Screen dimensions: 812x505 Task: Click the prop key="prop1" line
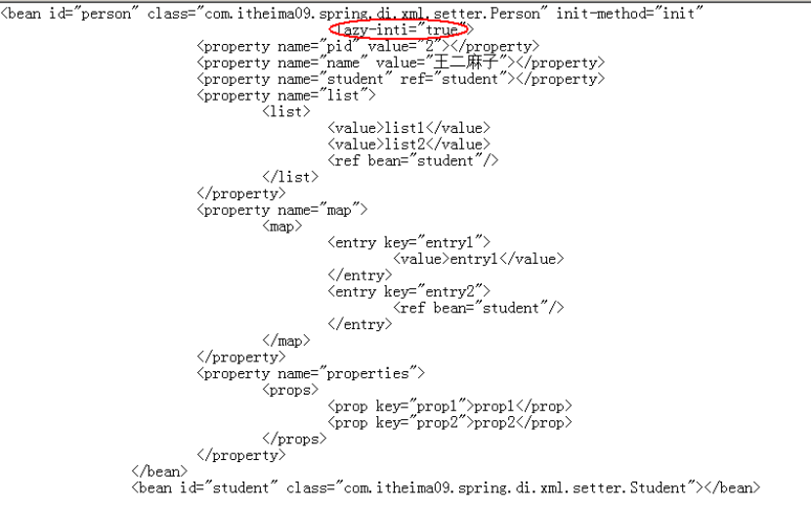point(449,406)
